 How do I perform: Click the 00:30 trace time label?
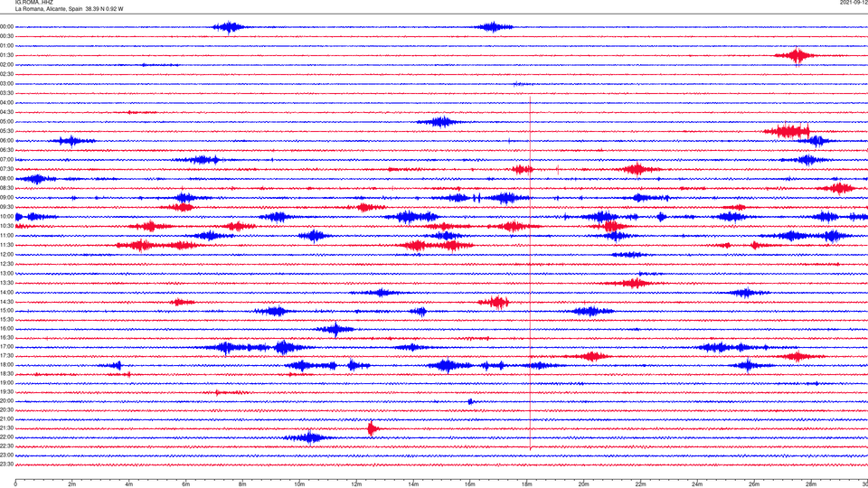[6, 36]
